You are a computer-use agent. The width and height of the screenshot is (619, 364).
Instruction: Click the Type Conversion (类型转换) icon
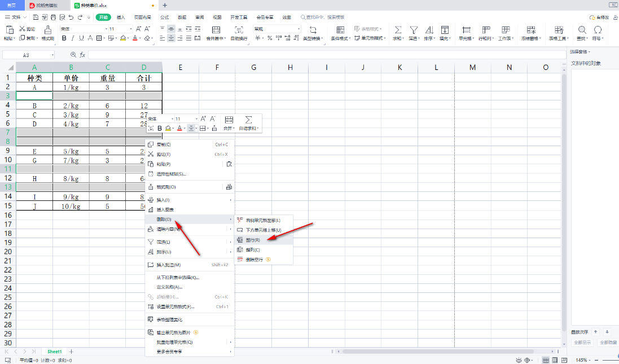coord(313,30)
